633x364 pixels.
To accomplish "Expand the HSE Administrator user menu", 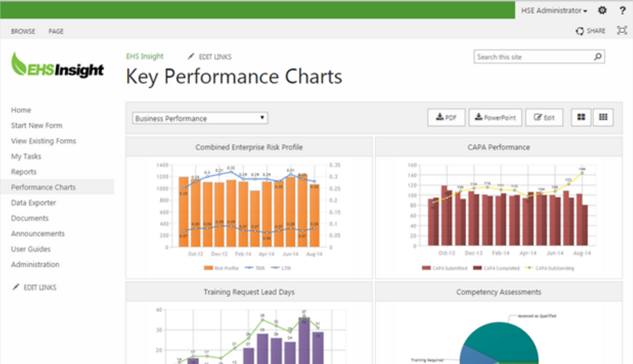I will pyautogui.click(x=554, y=11).
